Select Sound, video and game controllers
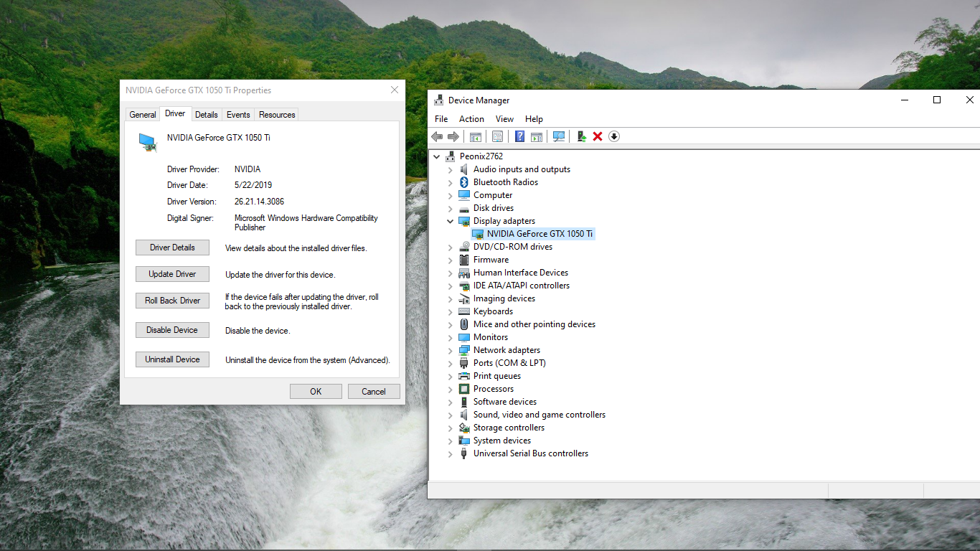This screenshot has width=980, height=551. coord(540,415)
